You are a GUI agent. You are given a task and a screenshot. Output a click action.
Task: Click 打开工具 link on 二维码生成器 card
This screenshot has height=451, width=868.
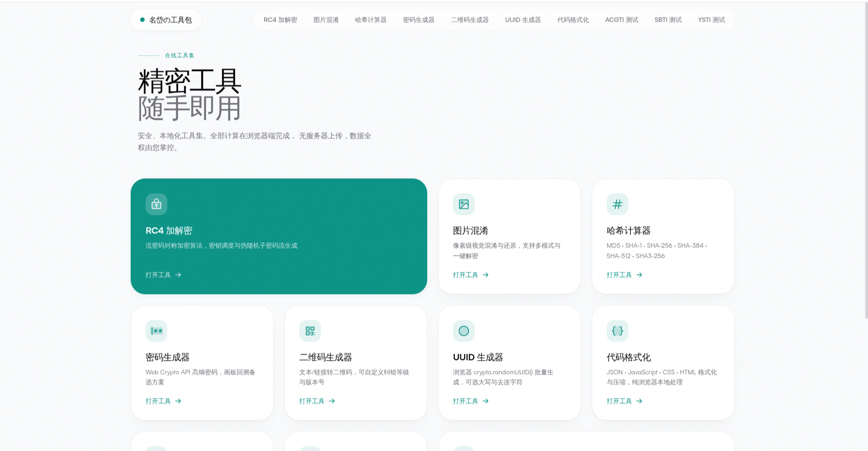click(317, 401)
